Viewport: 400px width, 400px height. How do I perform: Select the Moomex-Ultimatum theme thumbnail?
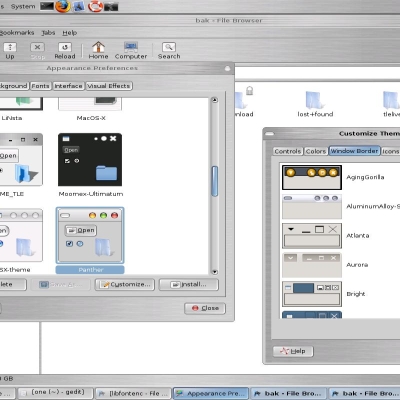click(x=90, y=159)
